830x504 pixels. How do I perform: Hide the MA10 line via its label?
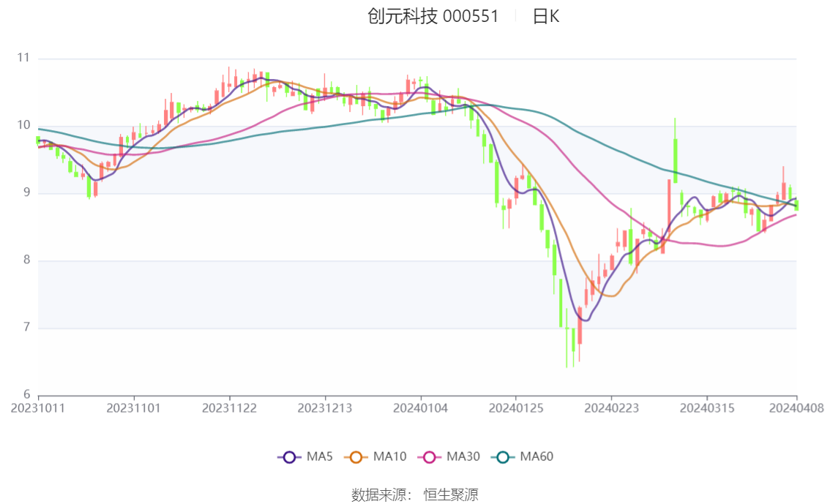[x=389, y=457]
